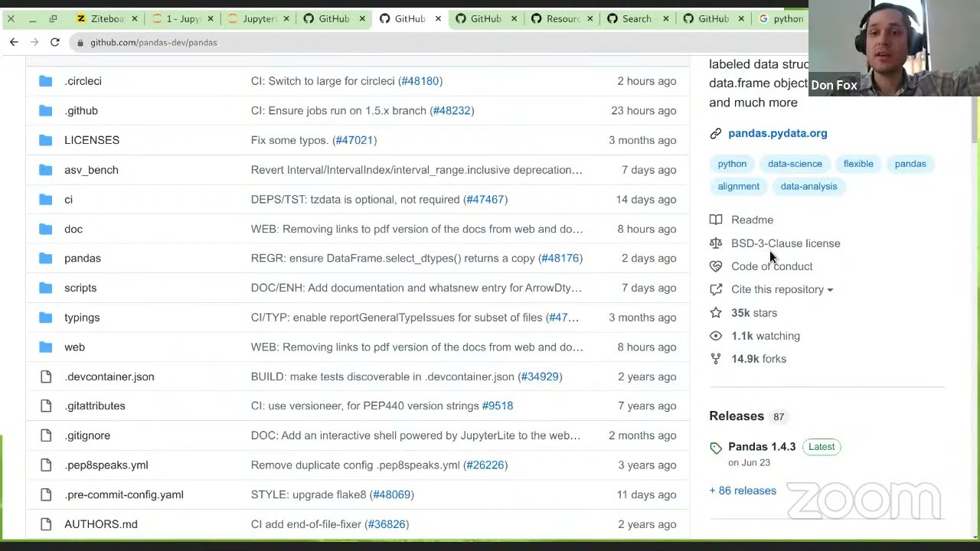Open the + 86 releases link

(742, 491)
